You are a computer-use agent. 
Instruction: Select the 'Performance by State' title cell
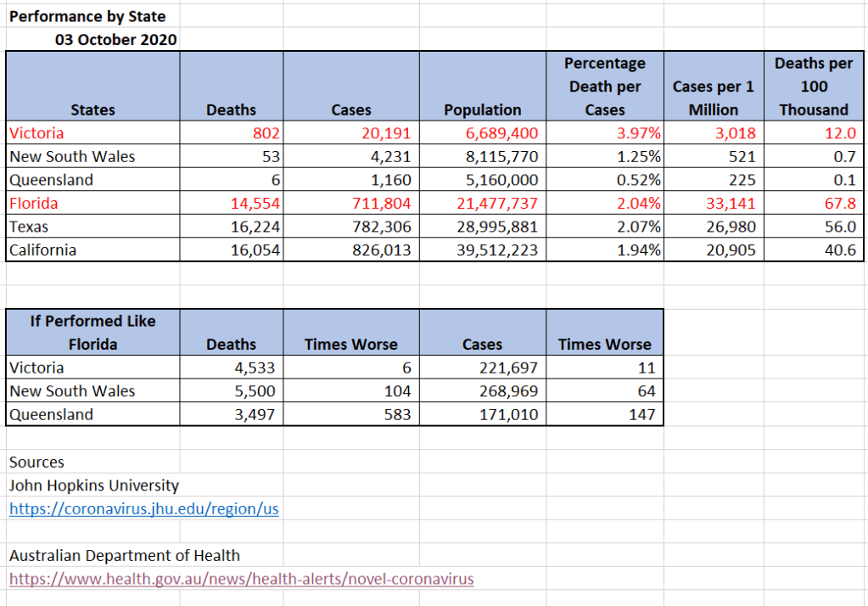click(87, 17)
